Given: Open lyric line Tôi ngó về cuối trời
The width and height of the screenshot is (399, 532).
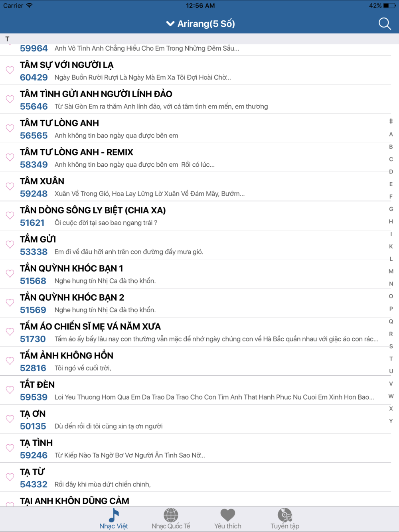Looking at the screenshot, I should tap(83, 368).
